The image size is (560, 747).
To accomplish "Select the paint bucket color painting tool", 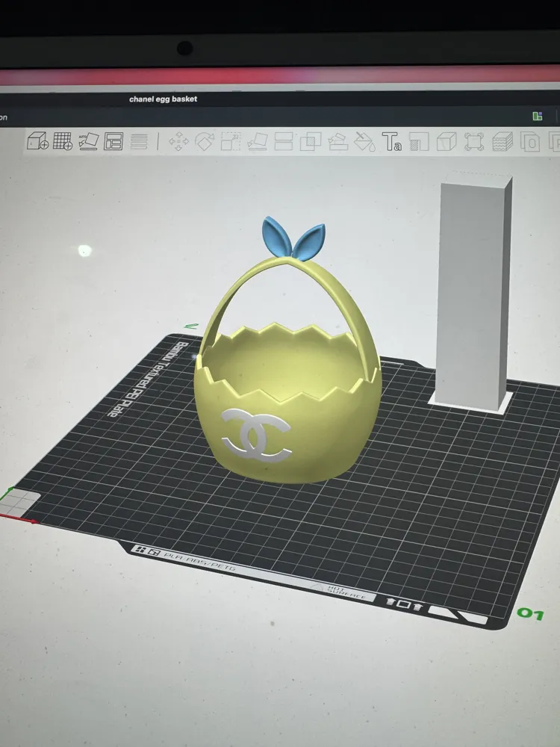I will pyautogui.click(x=365, y=141).
